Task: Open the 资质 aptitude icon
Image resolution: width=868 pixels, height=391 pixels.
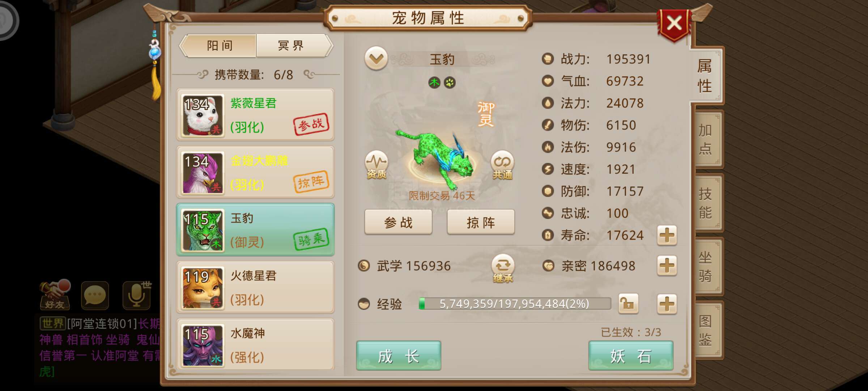Action: pos(376,165)
